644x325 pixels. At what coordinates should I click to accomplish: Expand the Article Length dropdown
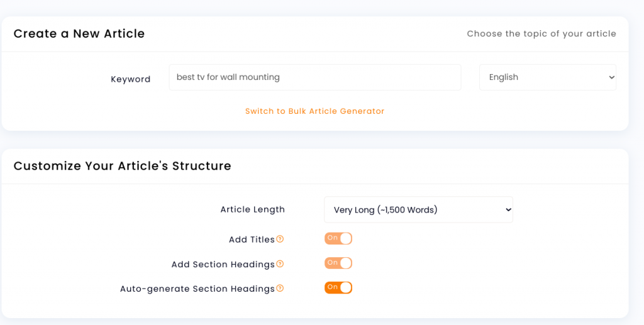click(x=418, y=210)
